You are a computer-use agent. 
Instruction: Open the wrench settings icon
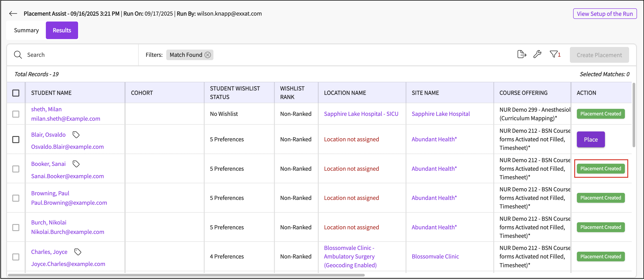(537, 54)
